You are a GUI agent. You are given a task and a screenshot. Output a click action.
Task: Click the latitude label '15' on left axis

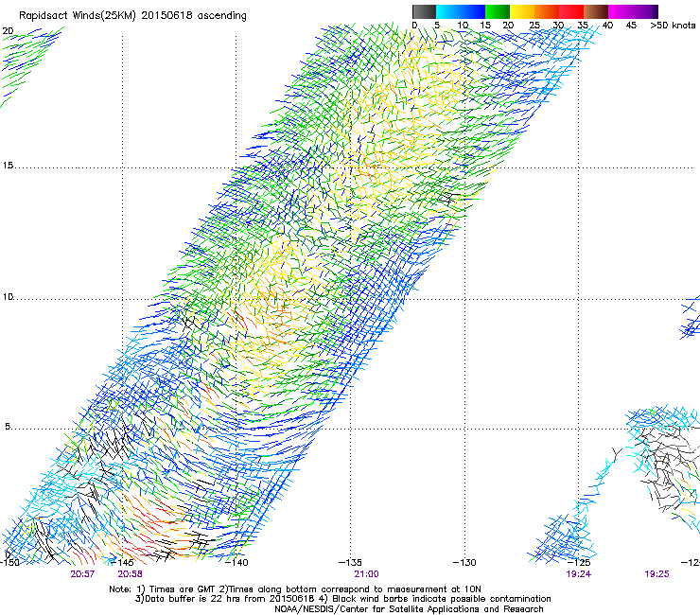click(x=8, y=166)
